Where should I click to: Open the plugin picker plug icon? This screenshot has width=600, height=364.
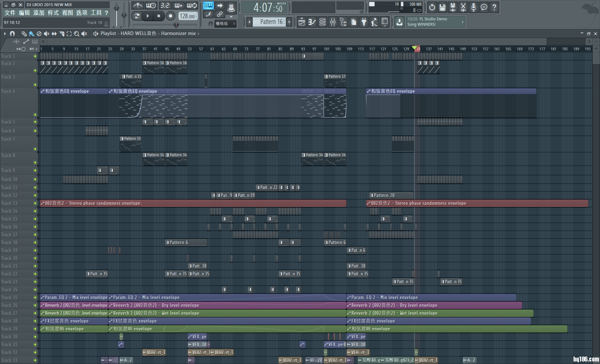tap(364, 22)
